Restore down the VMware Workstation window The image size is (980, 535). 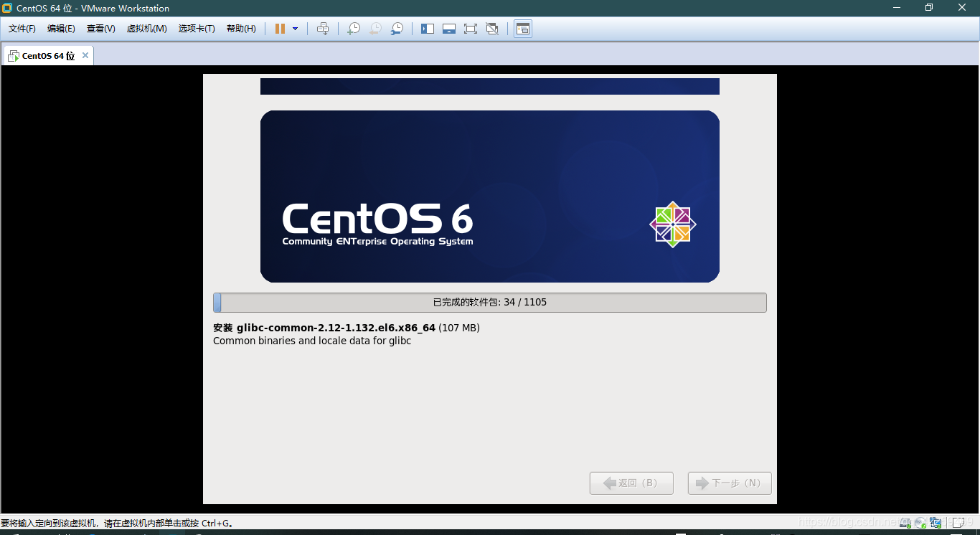929,8
